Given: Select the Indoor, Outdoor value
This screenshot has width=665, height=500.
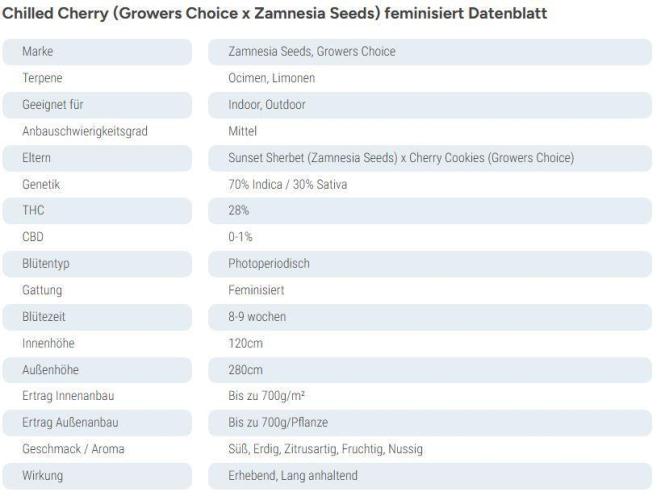Looking at the screenshot, I should [x=267, y=104].
